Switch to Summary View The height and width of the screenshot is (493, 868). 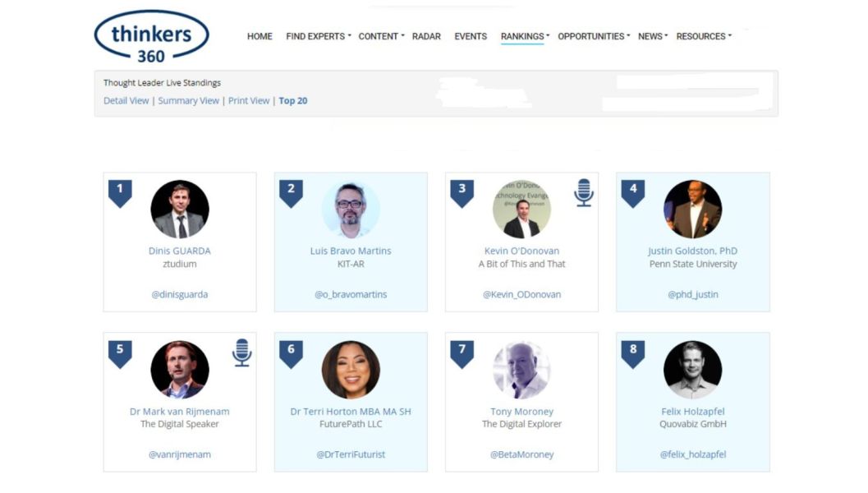coord(189,100)
